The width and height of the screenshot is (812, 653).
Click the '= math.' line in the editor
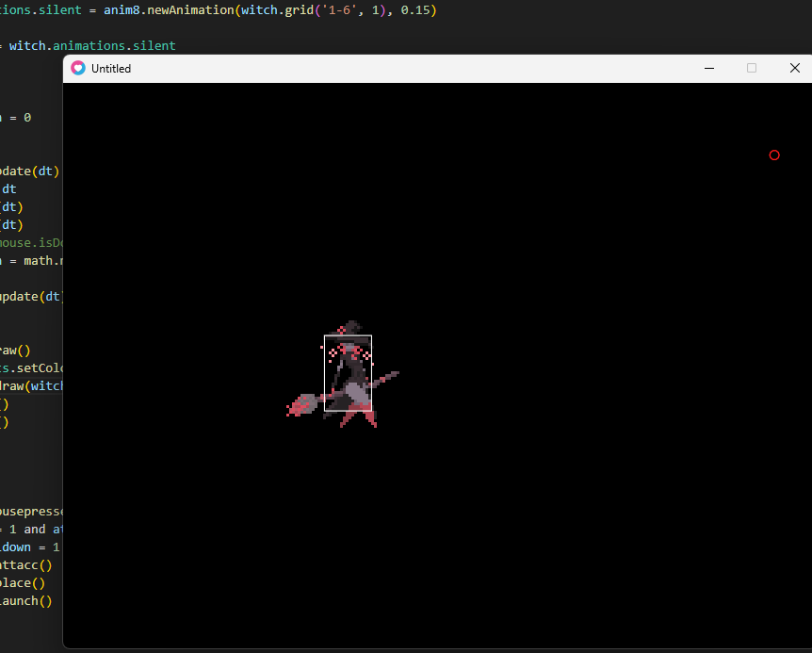coord(33,260)
